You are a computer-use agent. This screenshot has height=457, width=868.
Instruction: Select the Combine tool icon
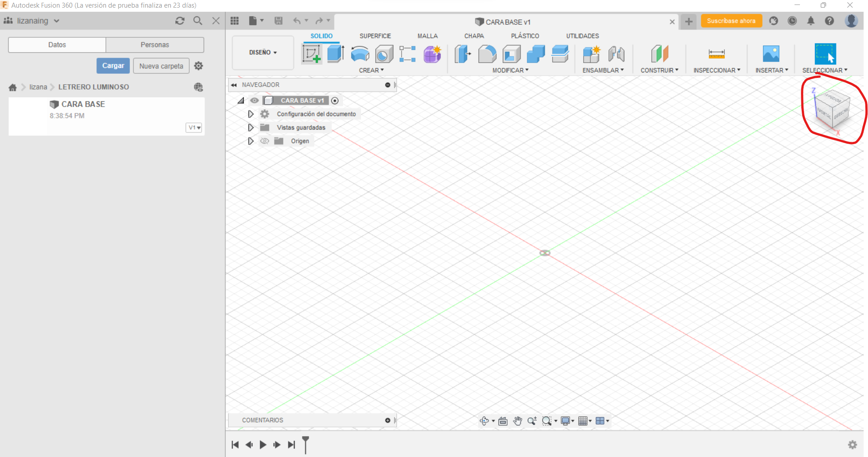click(536, 54)
